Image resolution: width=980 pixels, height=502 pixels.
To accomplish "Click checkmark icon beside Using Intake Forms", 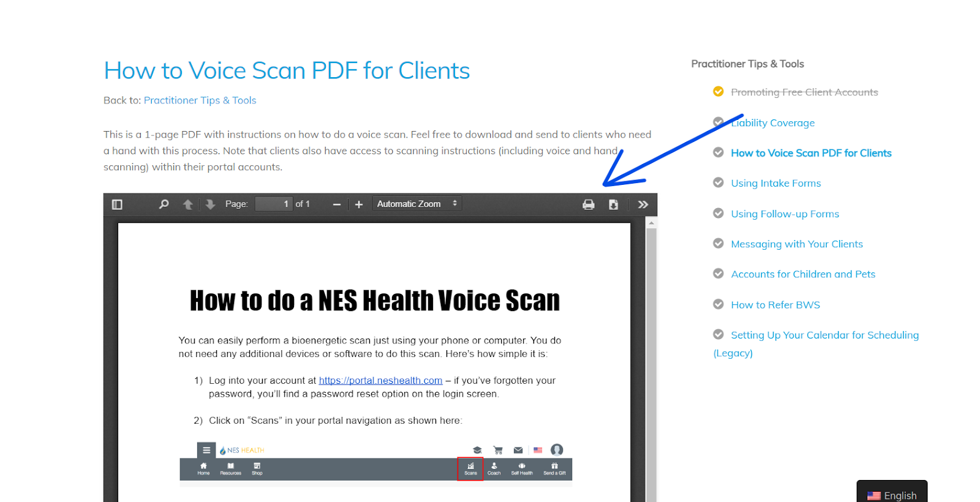I will coord(718,182).
